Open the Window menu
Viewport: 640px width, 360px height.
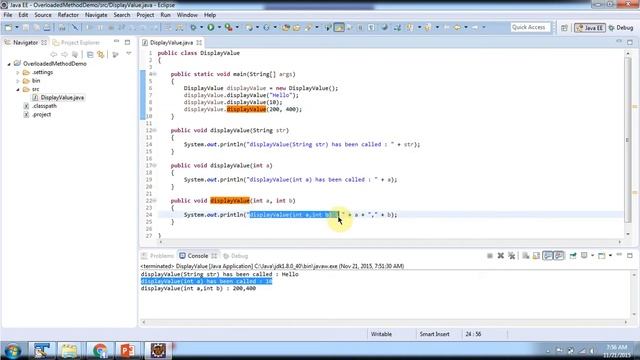[187, 15]
